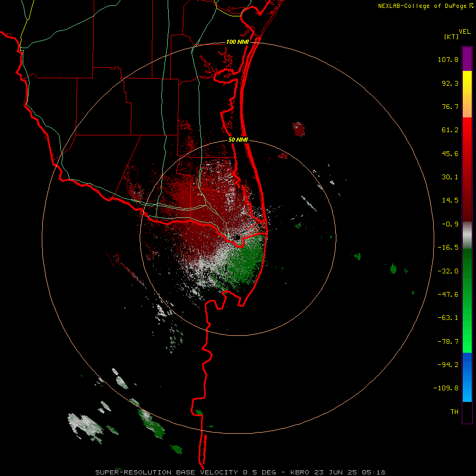The height and width of the screenshot is (476, 476).
Task: Click the -63.1 velocity scale value
Action: pyautogui.click(x=448, y=318)
